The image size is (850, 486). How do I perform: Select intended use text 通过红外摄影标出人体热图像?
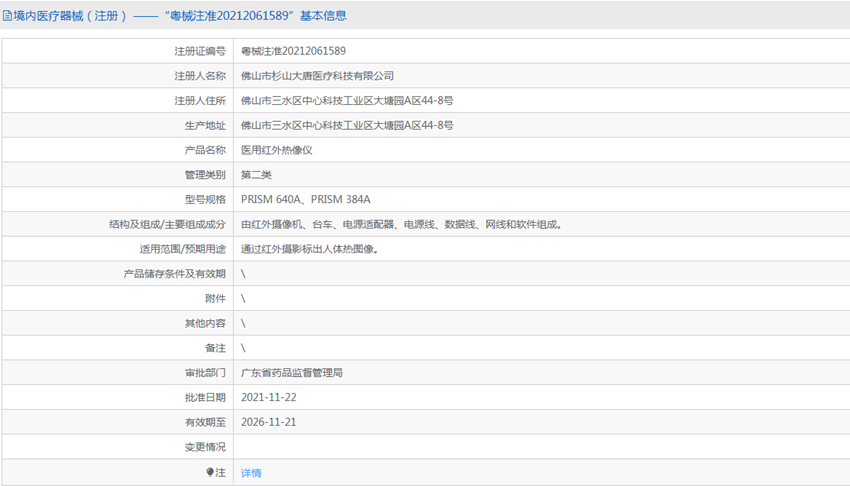[310, 249]
